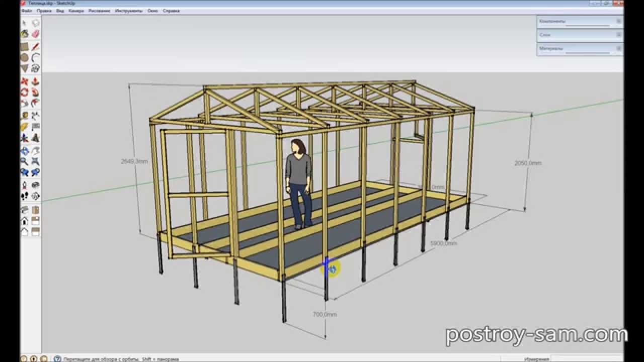The width and height of the screenshot is (644, 362).
Task: Select the Zoom magnifier tool
Action: coord(25,161)
